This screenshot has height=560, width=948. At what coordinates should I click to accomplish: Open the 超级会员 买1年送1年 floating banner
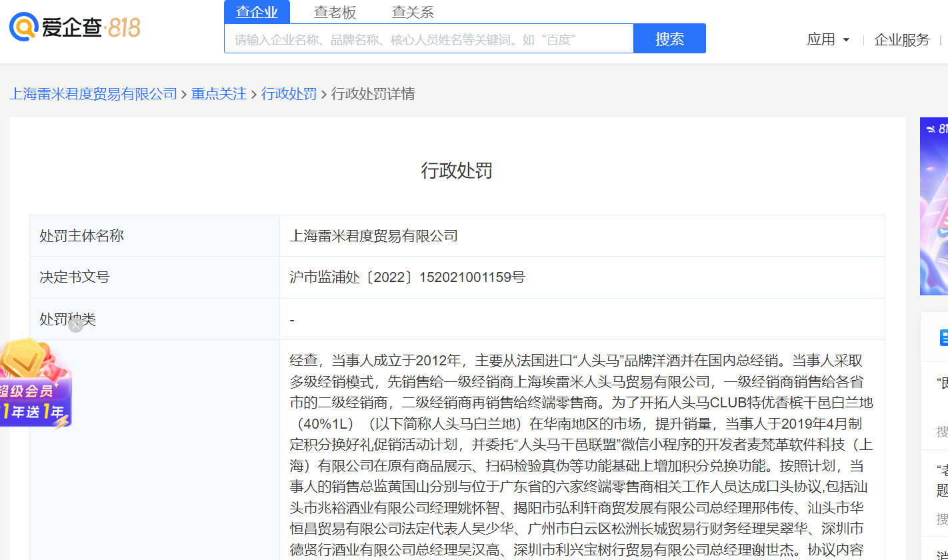[x=35, y=385]
